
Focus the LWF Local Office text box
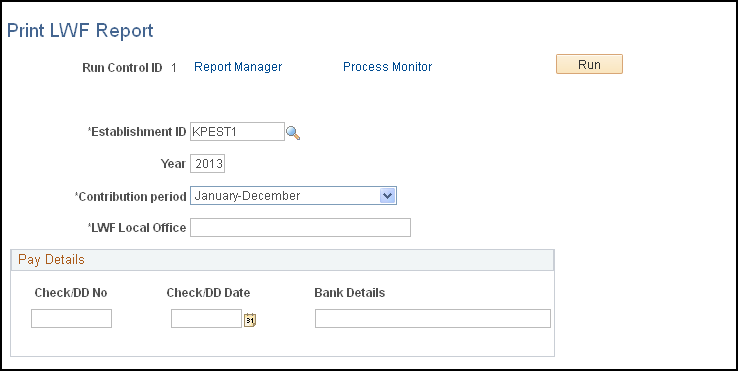[300, 227]
